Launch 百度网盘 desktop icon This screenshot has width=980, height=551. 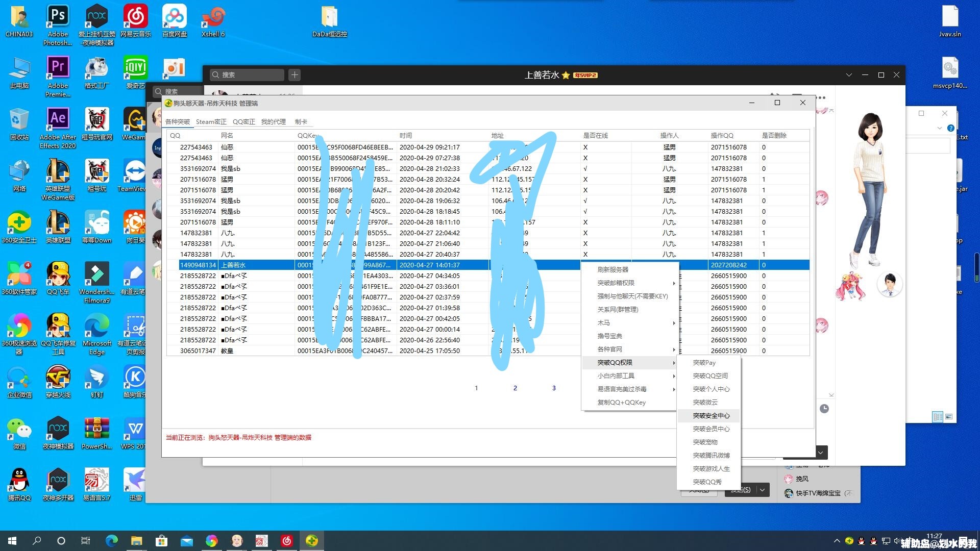pos(174,20)
